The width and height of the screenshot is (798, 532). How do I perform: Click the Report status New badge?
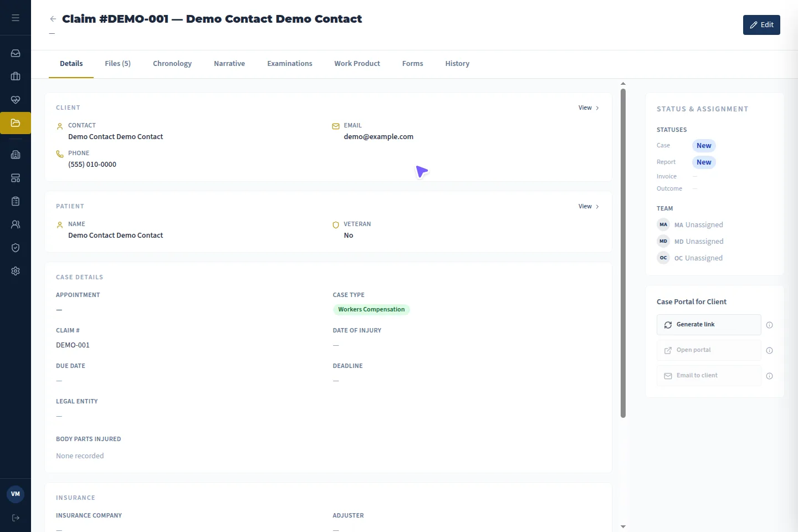pyautogui.click(x=704, y=162)
